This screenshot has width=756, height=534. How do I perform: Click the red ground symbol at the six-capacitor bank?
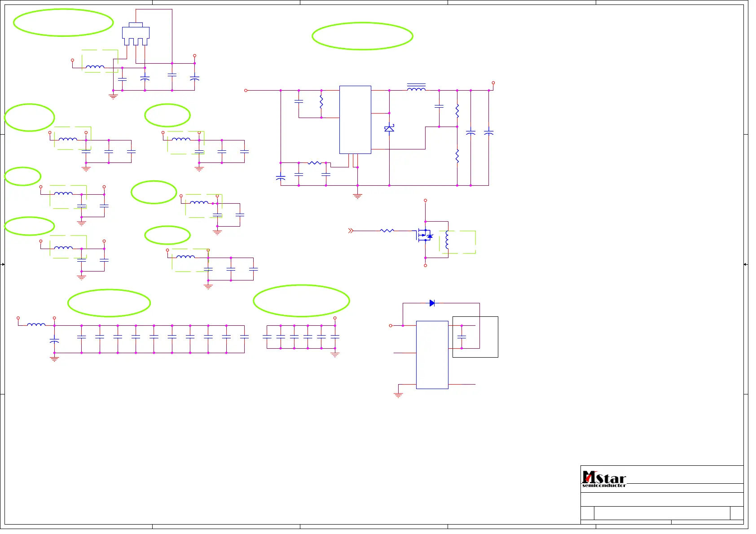pyautogui.click(x=335, y=355)
